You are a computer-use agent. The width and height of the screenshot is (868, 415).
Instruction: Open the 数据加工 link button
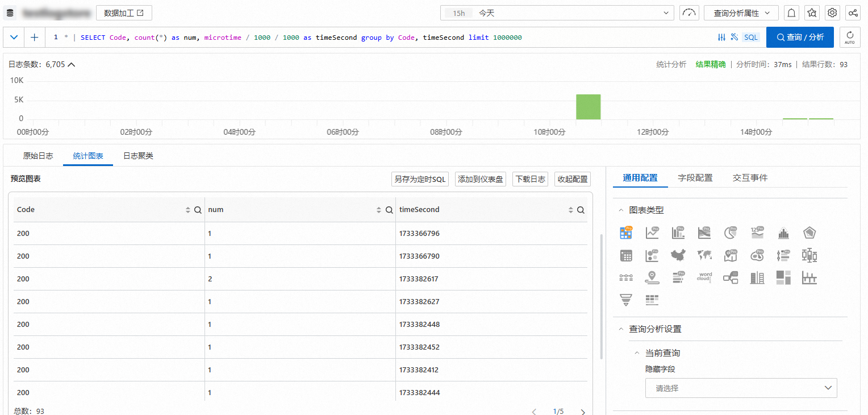click(124, 13)
